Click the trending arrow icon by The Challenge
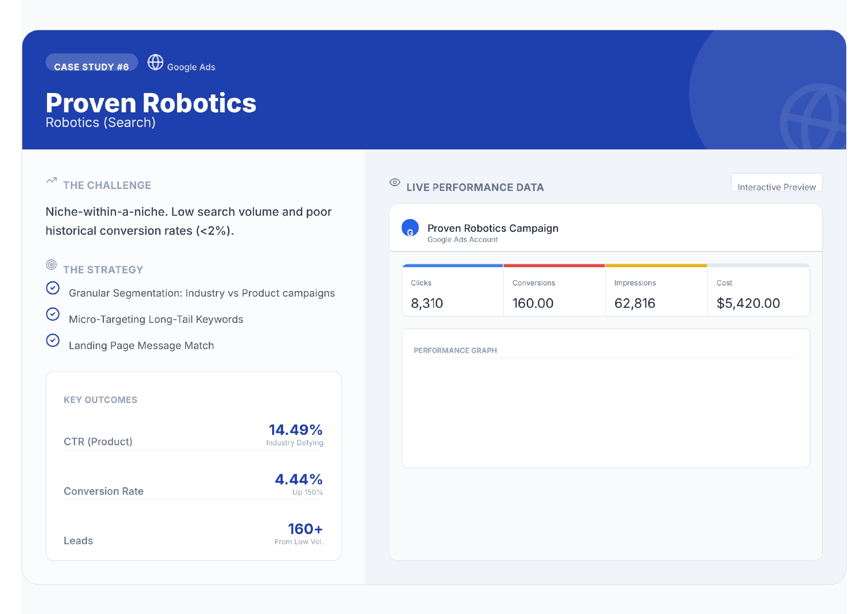The image size is (868, 614). [51, 181]
